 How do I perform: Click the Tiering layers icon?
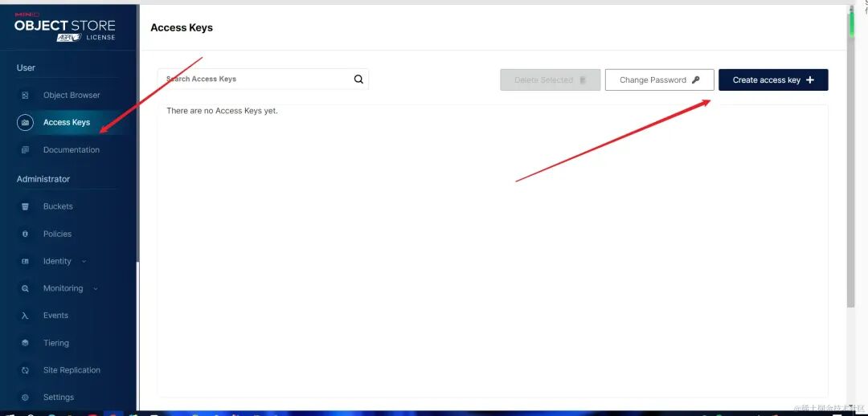coord(25,343)
